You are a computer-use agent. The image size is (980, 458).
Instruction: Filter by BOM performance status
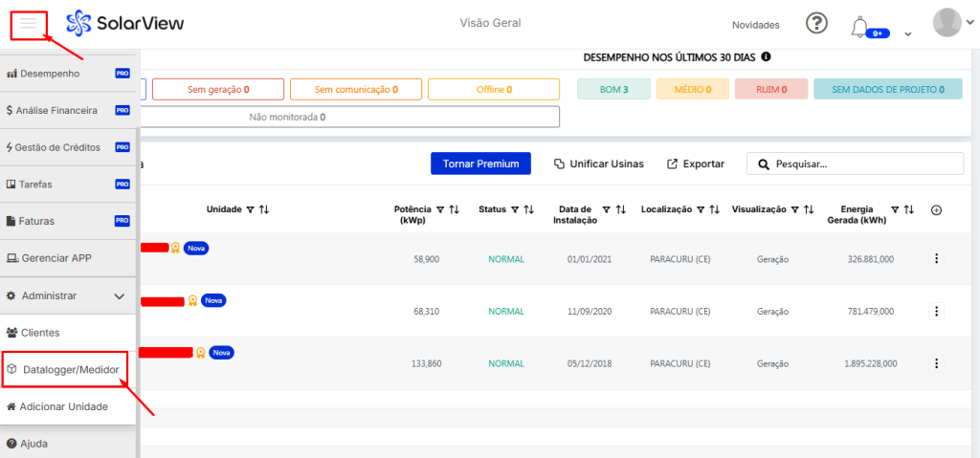tap(612, 90)
